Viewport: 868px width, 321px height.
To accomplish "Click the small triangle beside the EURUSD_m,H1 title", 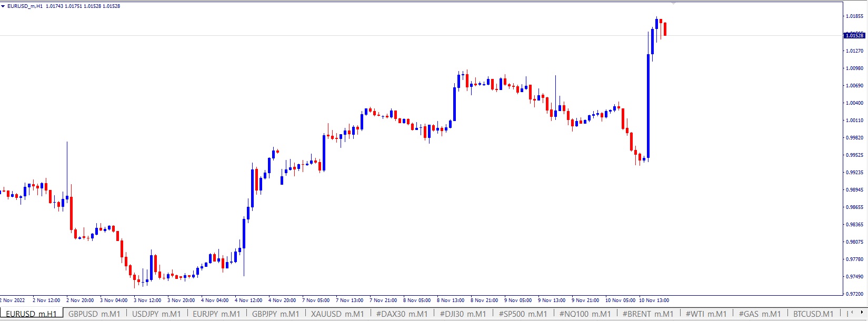I will [x=3, y=6].
